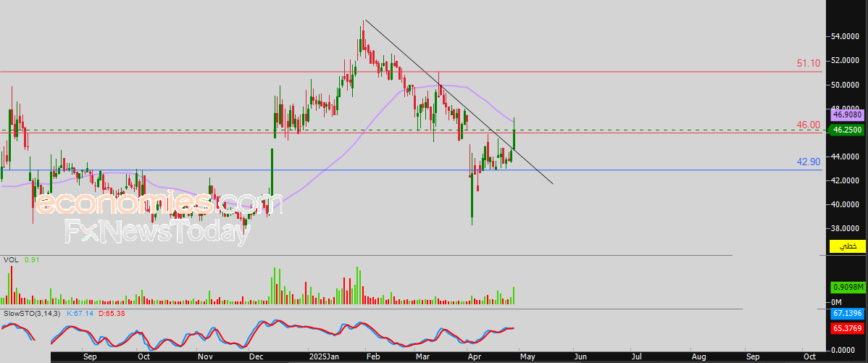Click the red 51.10 resistance label

click(808, 64)
